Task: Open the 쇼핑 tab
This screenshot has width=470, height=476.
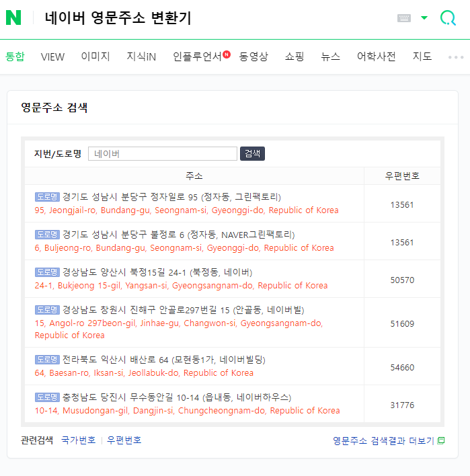Action: [295, 56]
